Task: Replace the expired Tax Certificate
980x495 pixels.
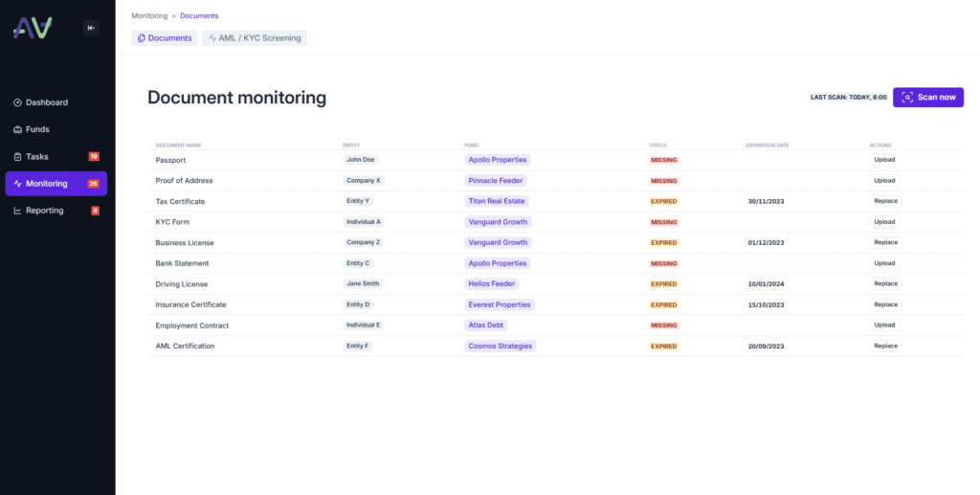Action: coord(885,201)
